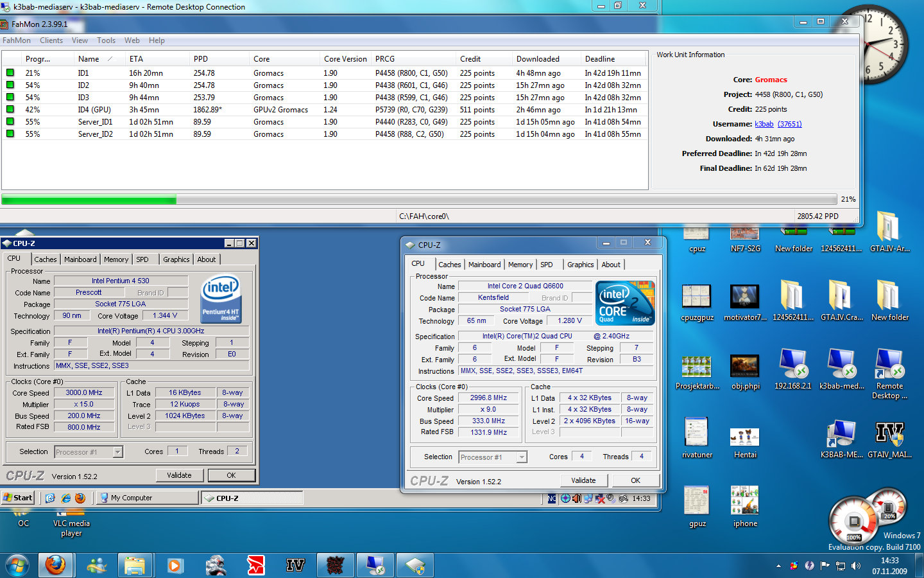Screen dimensions: 924x578
Task: Open the FahMon menu
Action: click(x=17, y=40)
